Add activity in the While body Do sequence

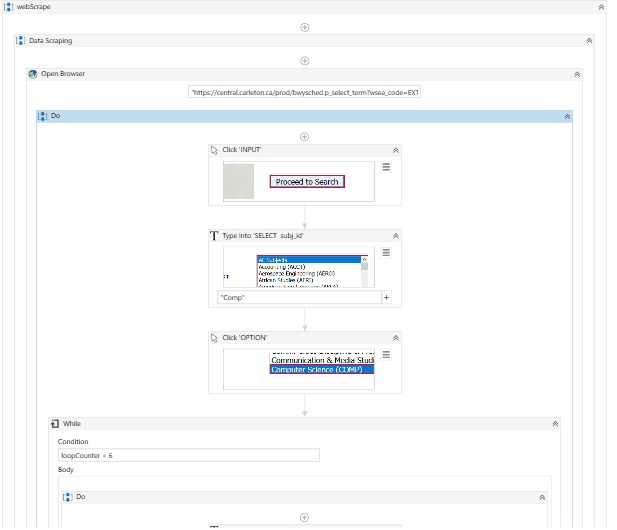(304, 517)
